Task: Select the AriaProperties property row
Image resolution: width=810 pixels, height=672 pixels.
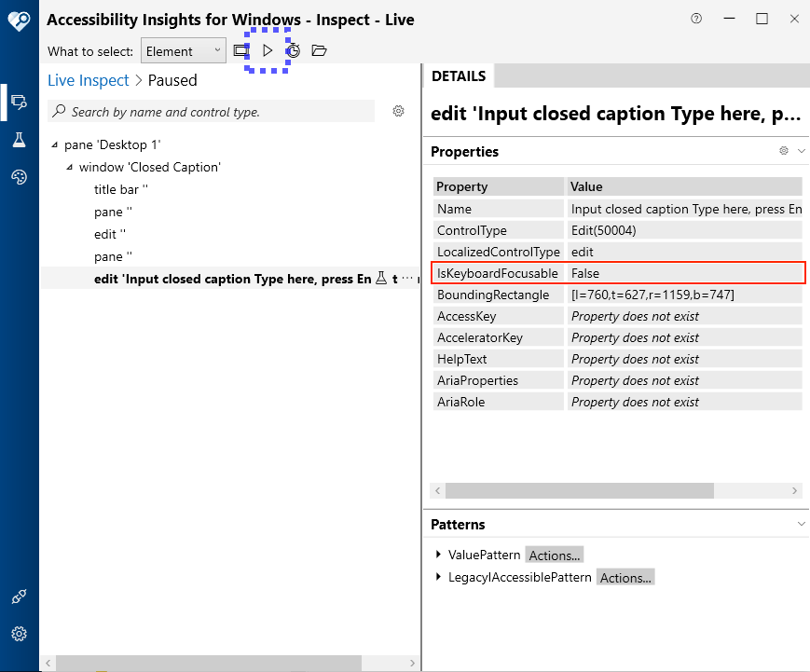Action: pos(617,380)
